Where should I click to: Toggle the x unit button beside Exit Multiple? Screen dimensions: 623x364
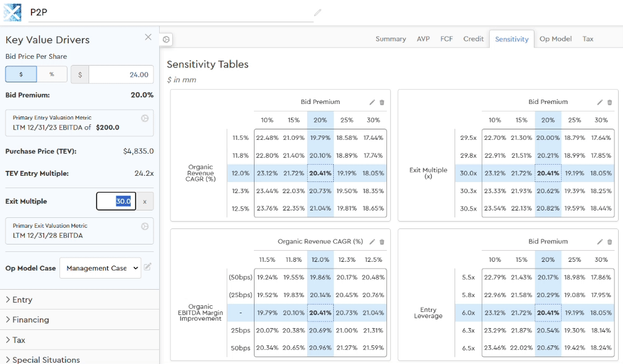[x=145, y=201]
